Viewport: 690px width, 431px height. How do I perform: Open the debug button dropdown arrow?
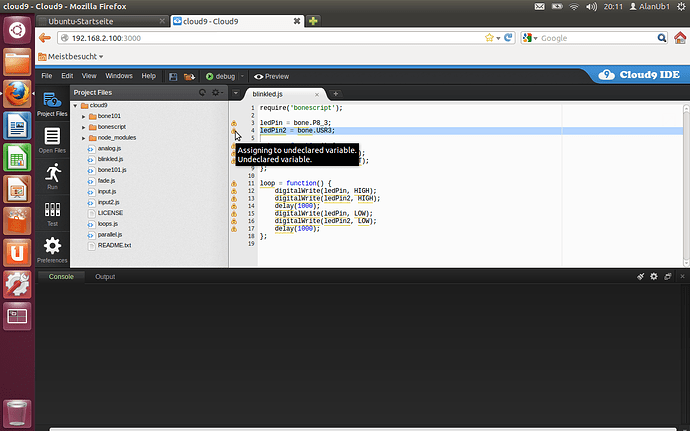pos(242,77)
